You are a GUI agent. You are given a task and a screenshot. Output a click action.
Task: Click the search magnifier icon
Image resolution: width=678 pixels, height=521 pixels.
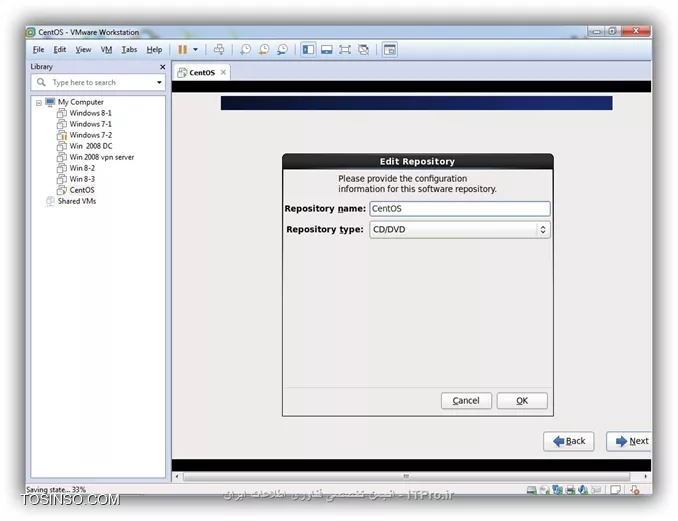(x=41, y=82)
